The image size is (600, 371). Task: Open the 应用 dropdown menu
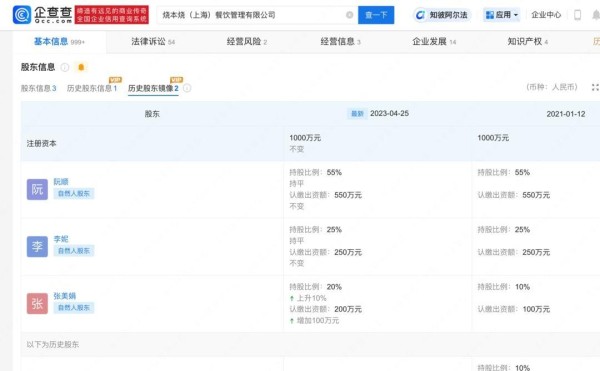click(502, 15)
